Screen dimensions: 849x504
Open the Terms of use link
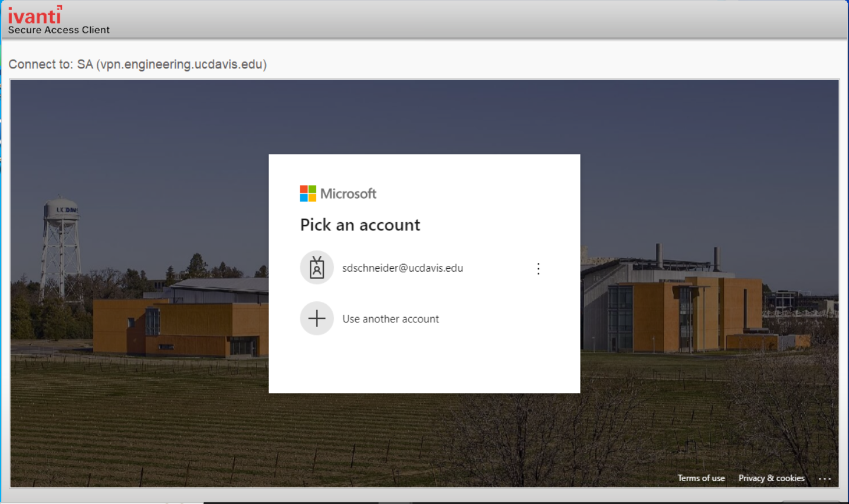click(x=701, y=478)
